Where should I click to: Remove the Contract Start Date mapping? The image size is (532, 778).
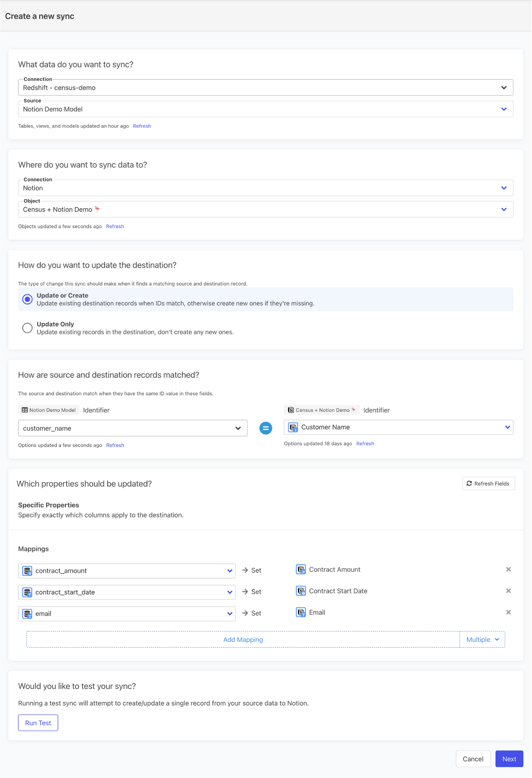pyautogui.click(x=508, y=591)
